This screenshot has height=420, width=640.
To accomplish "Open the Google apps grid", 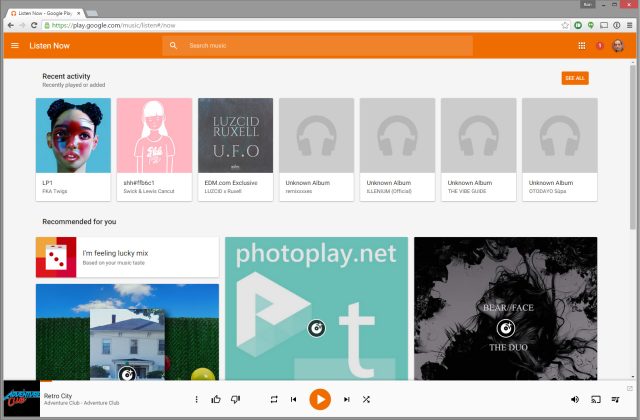I will pyautogui.click(x=582, y=46).
